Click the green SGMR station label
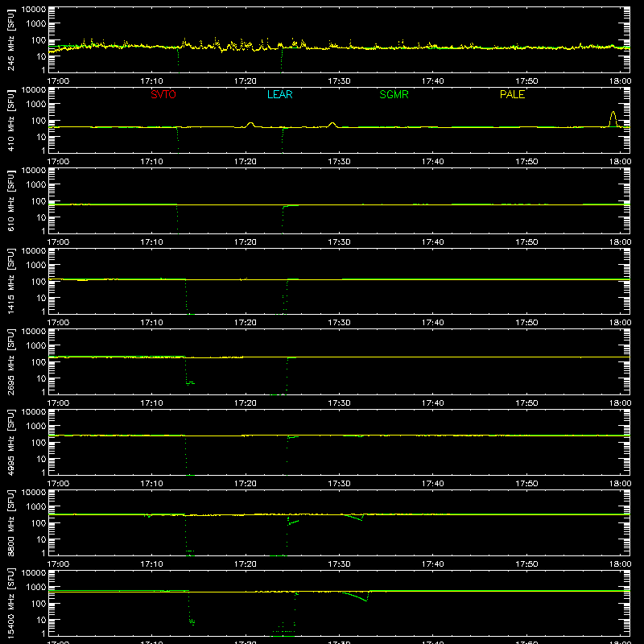Image resolution: width=644 pixels, height=644 pixels. pos(394,94)
